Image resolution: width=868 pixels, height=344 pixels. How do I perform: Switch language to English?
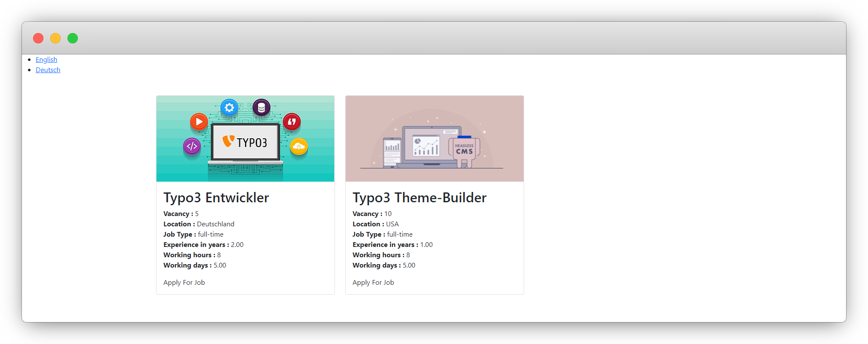[x=46, y=60]
